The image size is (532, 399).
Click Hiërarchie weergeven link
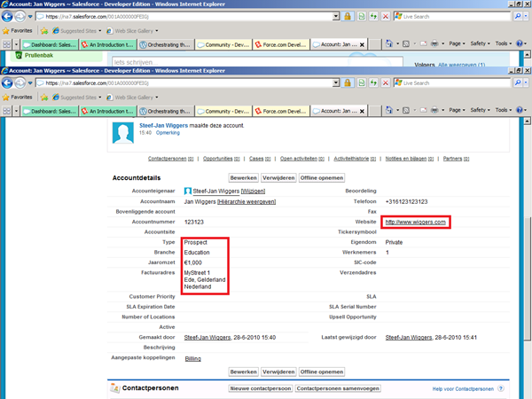pos(246,202)
